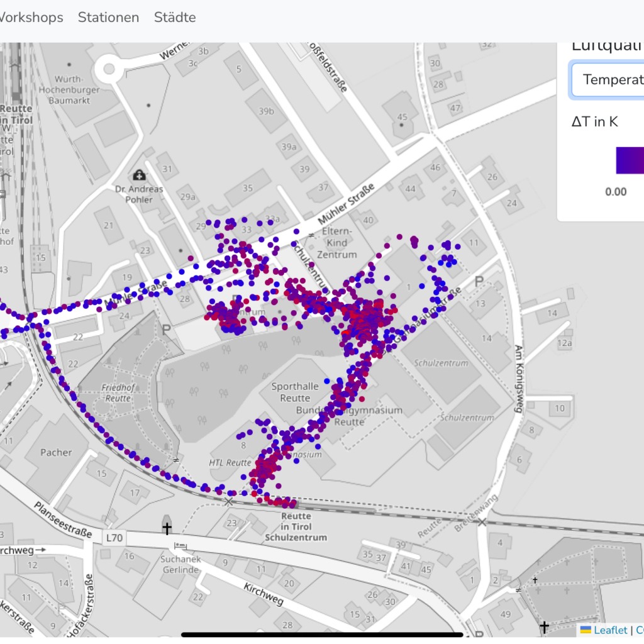Image resolution: width=644 pixels, height=644 pixels.
Task: Click the railway crossing X near HTL Reutte
Action: [x=228, y=501]
